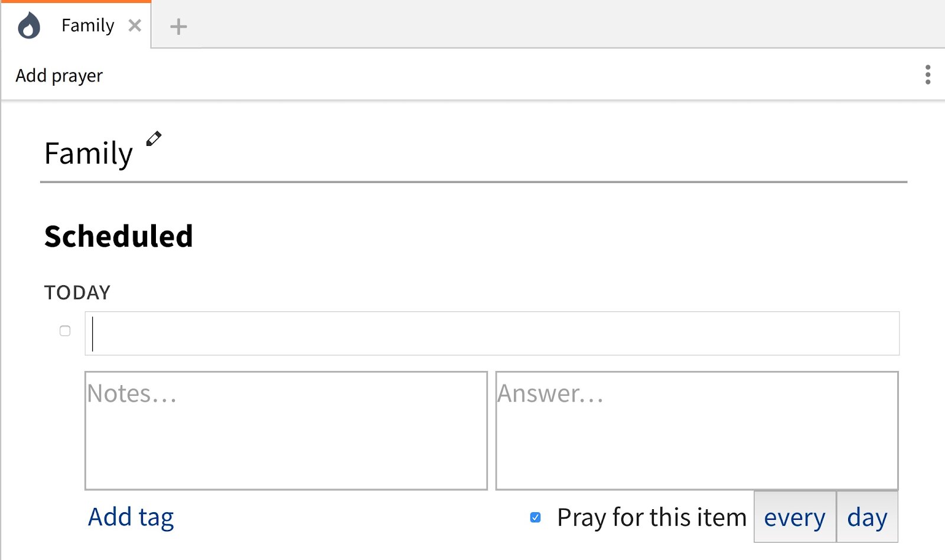The image size is (945, 560).
Task: Uncheck the Pray for this item checkbox
Action: coord(536,517)
